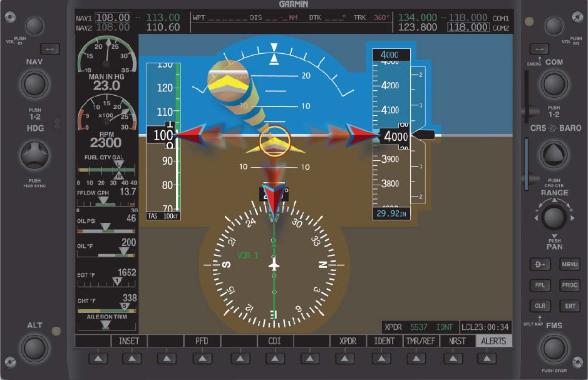The image size is (588, 380).
Task: Click the boxed COM2 118.000 standby frequency
Action: coord(468,28)
